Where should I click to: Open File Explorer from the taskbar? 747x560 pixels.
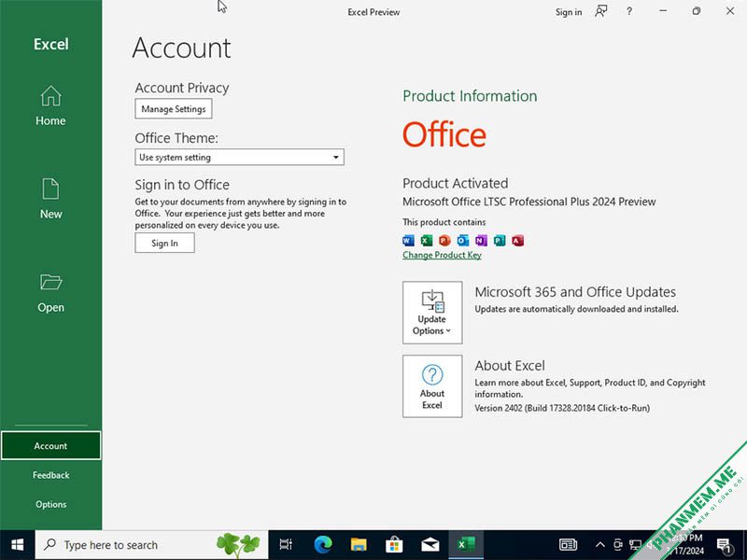click(x=359, y=545)
